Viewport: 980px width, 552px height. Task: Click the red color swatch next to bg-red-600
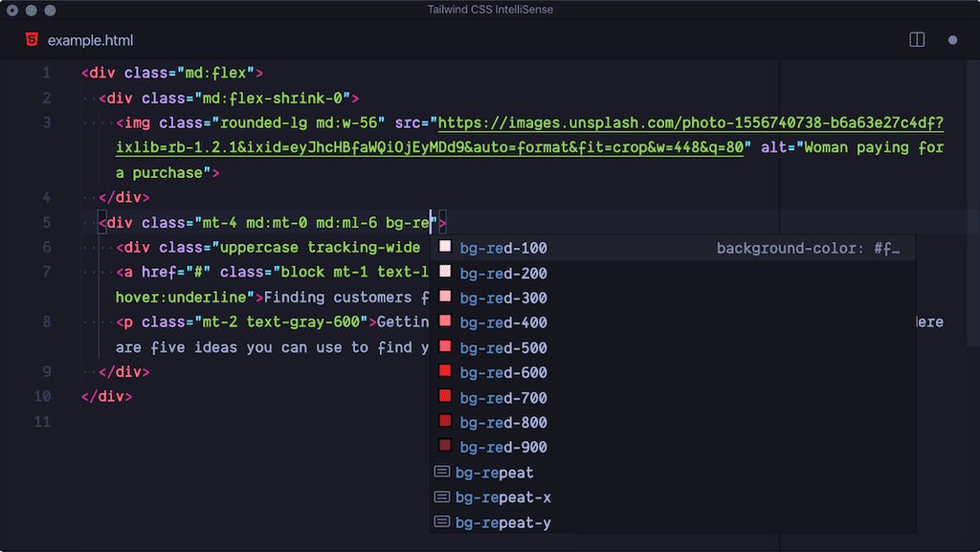click(x=444, y=371)
